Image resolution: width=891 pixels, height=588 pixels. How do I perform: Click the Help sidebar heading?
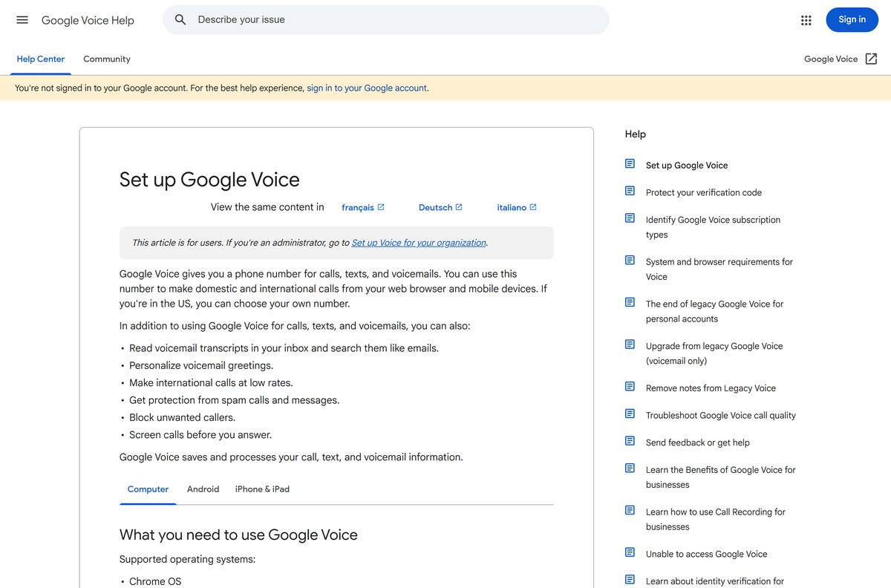click(x=636, y=134)
